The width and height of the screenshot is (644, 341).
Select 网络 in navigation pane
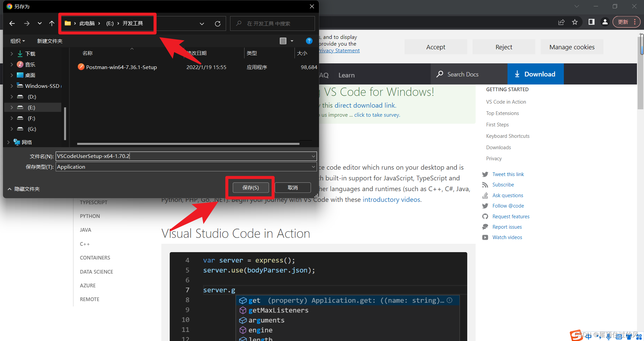click(26, 142)
